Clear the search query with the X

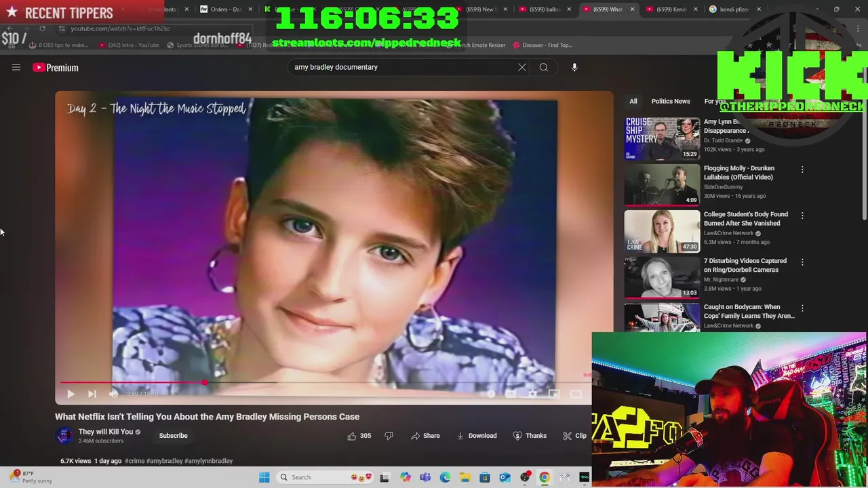pyautogui.click(x=521, y=67)
